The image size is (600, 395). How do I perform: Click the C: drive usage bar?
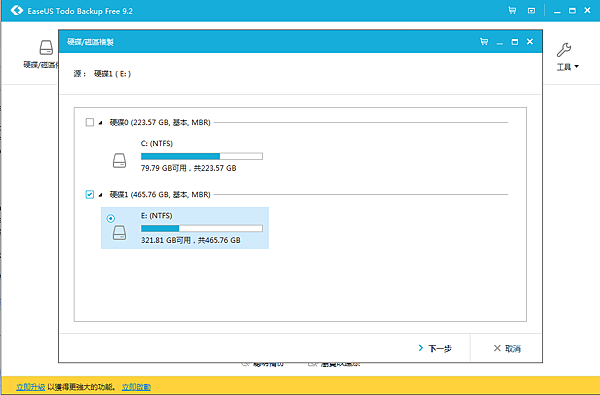[x=202, y=156]
